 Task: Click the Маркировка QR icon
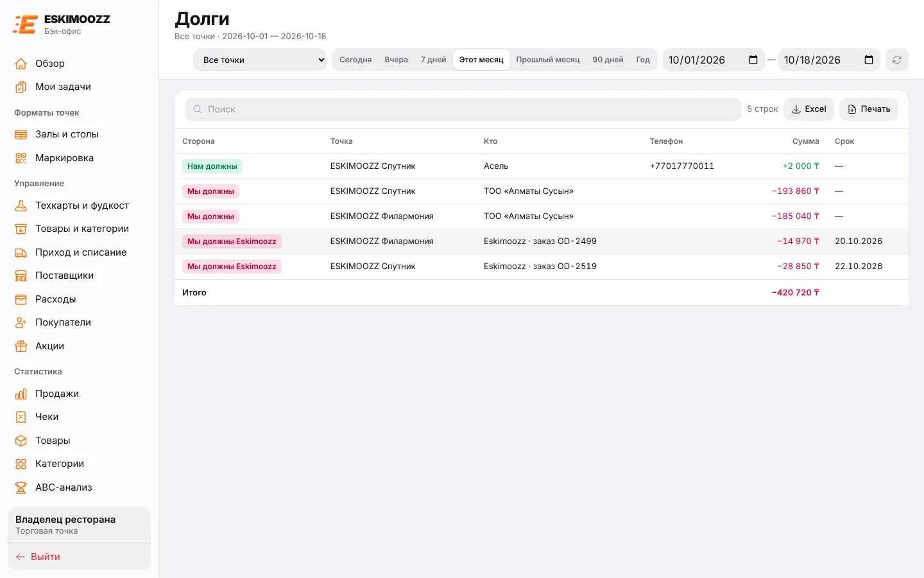21,158
